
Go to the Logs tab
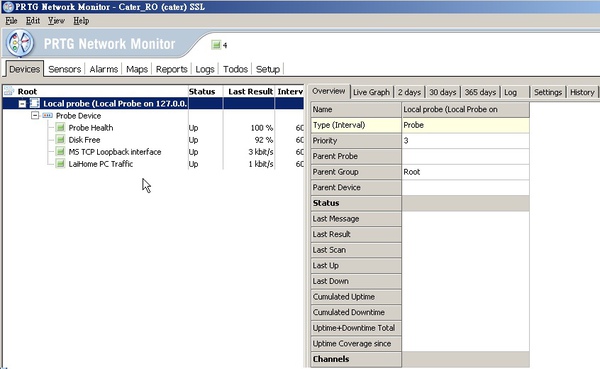[205, 69]
